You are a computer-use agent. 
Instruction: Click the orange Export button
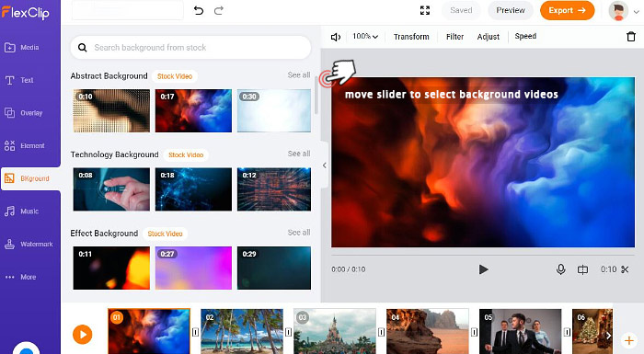(567, 11)
